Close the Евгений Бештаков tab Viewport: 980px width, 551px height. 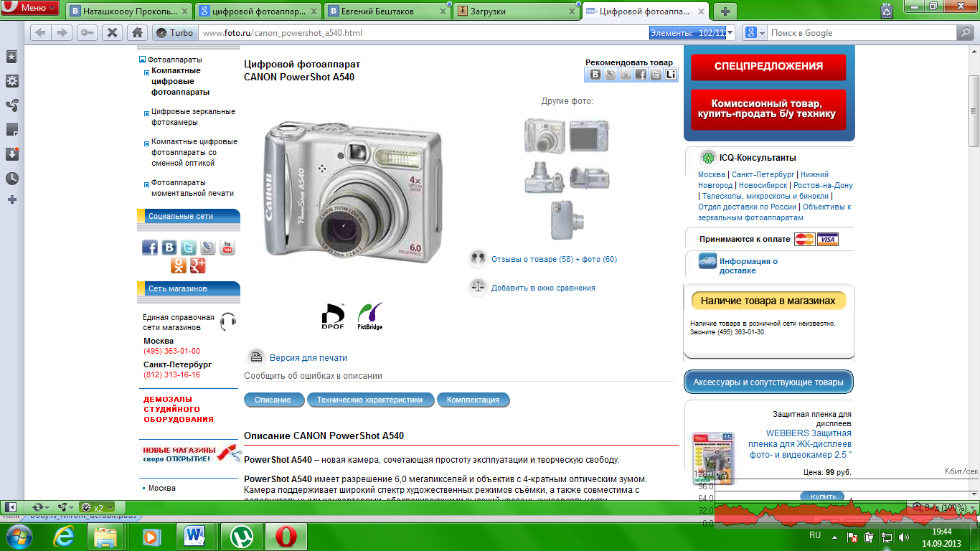pyautogui.click(x=443, y=11)
